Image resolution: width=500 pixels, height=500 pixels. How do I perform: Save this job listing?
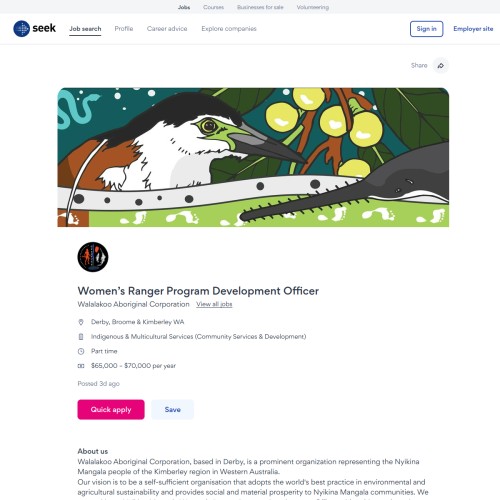172,409
